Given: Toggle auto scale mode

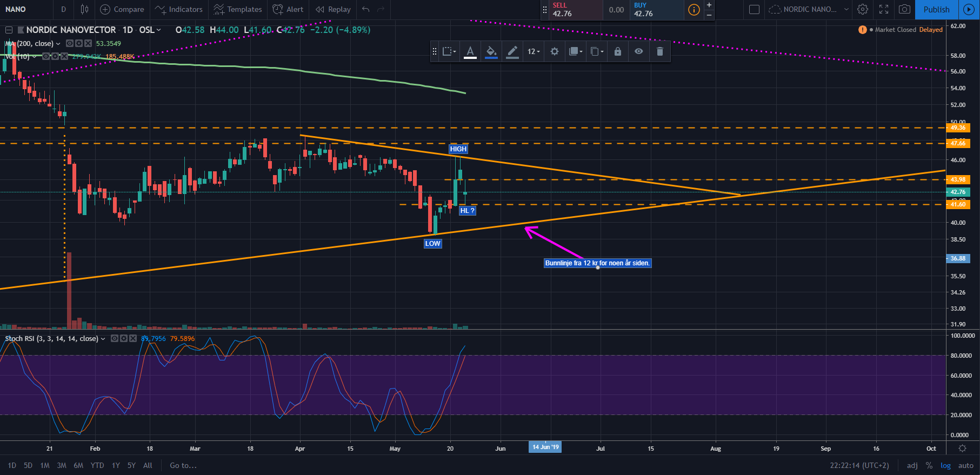Looking at the screenshot, I should 966,465.
